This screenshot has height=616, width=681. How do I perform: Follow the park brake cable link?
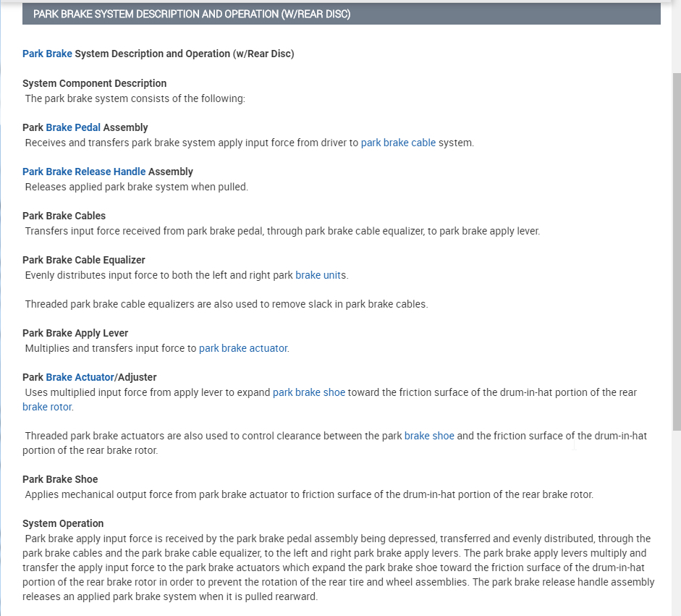(x=398, y=143)
